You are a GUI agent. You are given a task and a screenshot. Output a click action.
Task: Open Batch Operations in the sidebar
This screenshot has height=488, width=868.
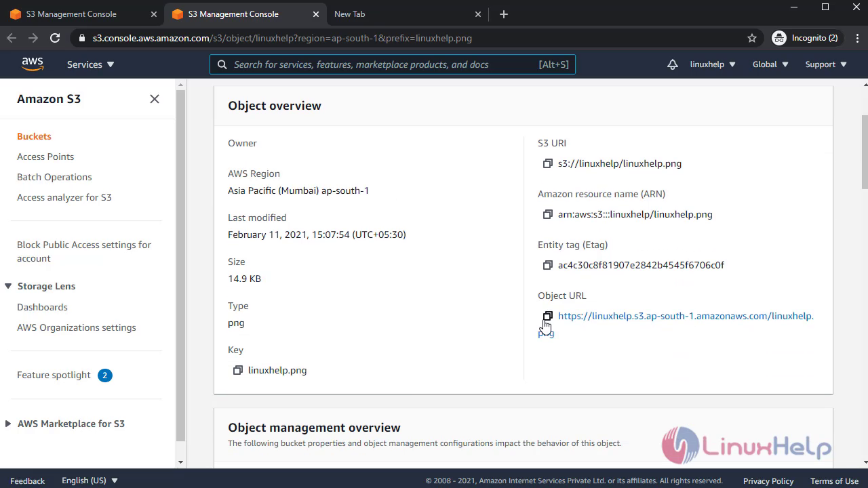pyautogui.click(x=54, y=177)
